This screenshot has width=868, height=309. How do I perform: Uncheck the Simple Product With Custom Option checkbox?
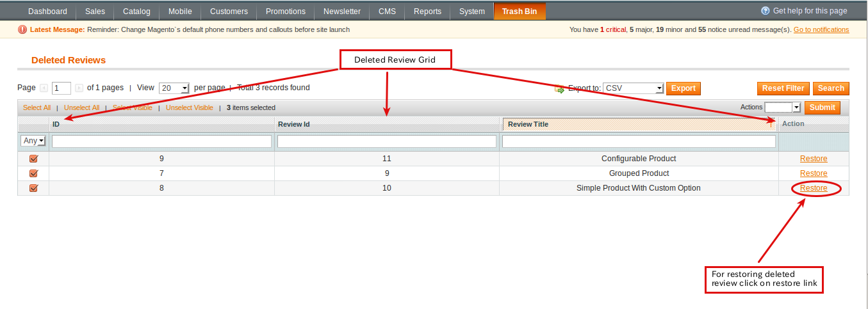[x=33, y=188]
